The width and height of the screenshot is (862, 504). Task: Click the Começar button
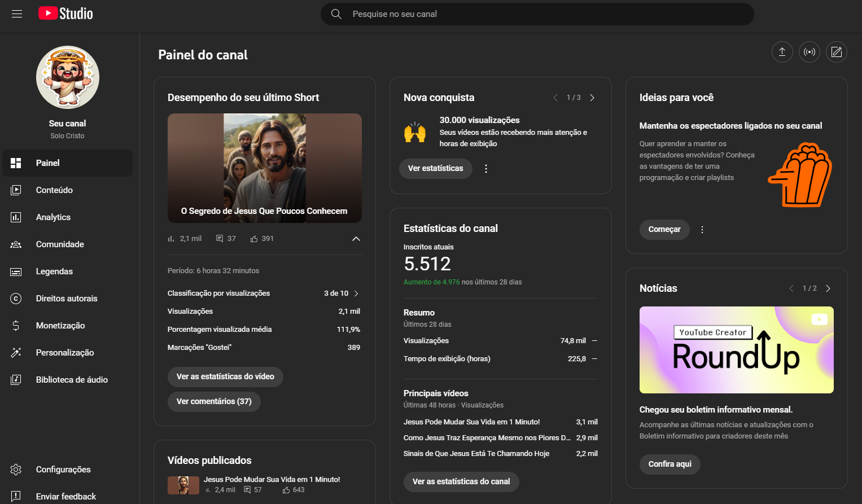[x=664, y=230]
